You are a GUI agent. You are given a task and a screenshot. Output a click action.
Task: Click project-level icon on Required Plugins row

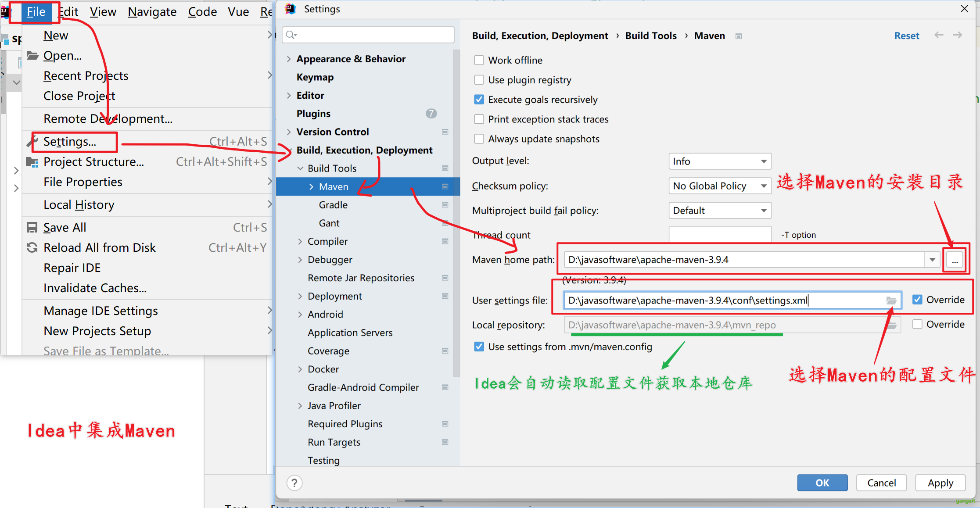click(x=445, y=424)
